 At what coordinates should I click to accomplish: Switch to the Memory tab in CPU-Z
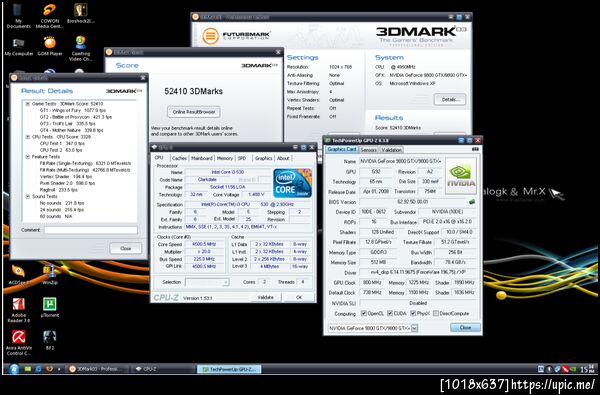coord(225,158)
